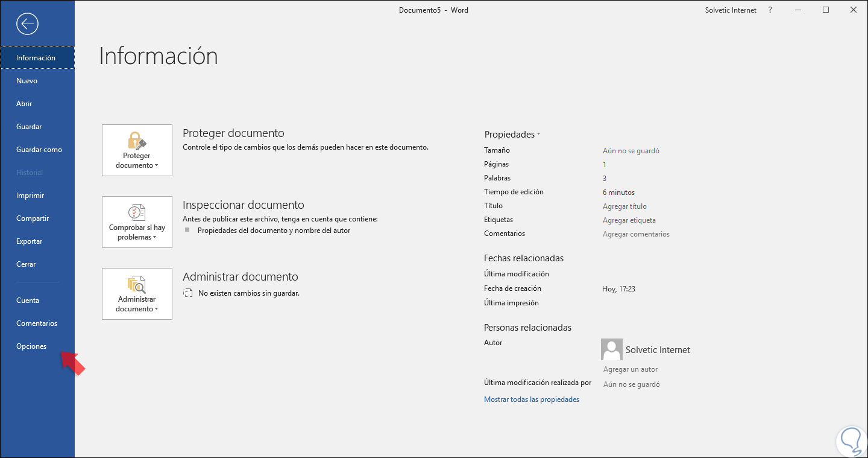Click the Solvetic Internet author name
The width and height of the screenshot is (868, 458).
click(x=658, y=350)
